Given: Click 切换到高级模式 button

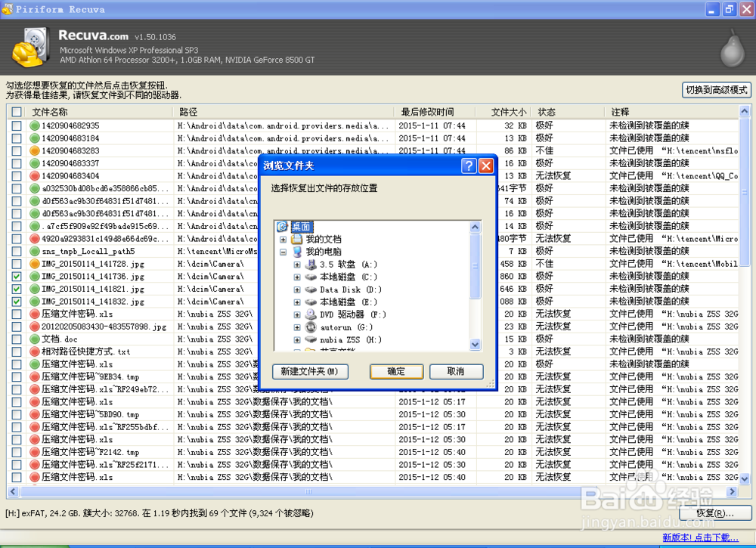Looking at the screenshot, I should pos(717,90).
